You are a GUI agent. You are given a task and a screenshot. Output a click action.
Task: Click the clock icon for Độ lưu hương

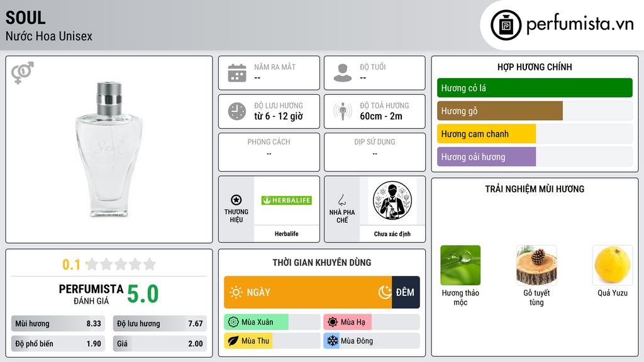click(x=237, y=111)
